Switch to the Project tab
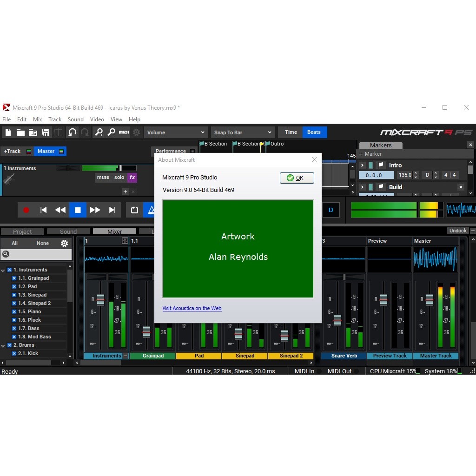Image resolution: width=476 pixels, height=476 pixels. point(22,231)
